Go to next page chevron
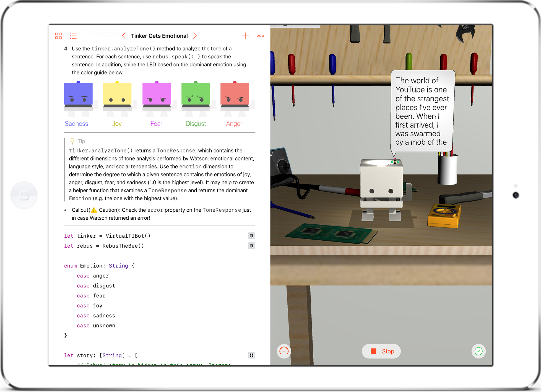 pyautogui.click(x=195, y=36)
